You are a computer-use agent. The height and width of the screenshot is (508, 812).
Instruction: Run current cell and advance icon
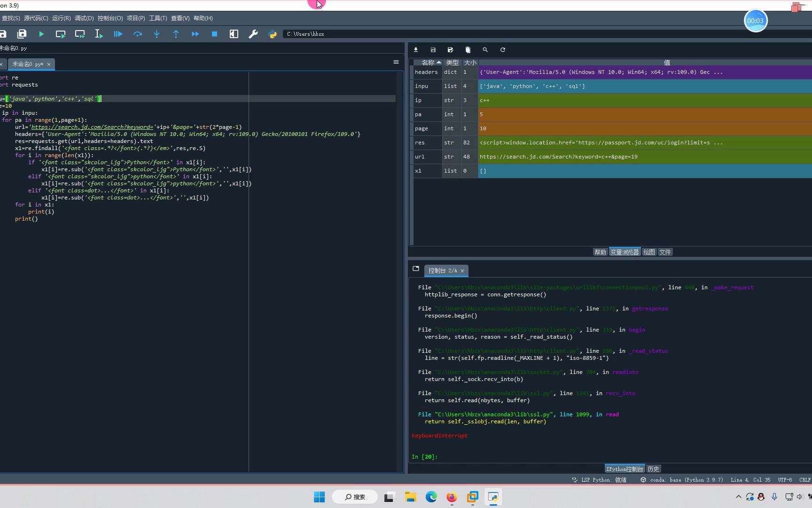[80, 34]
